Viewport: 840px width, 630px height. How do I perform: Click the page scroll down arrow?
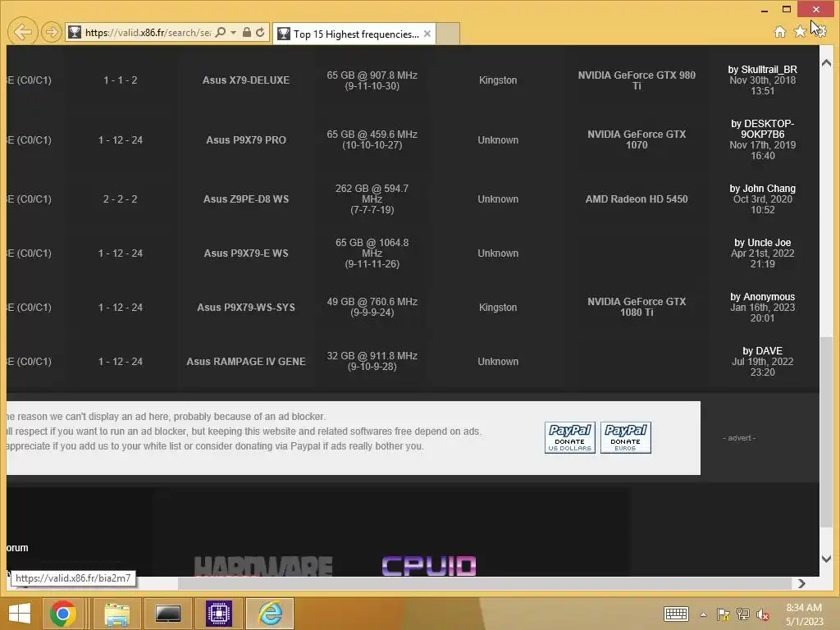(826, 559)
